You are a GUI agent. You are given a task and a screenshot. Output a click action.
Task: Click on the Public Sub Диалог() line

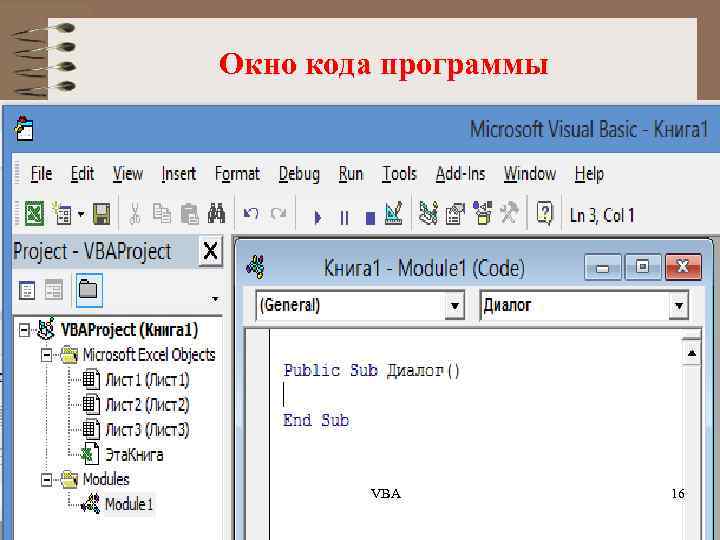tap(371, 370)
